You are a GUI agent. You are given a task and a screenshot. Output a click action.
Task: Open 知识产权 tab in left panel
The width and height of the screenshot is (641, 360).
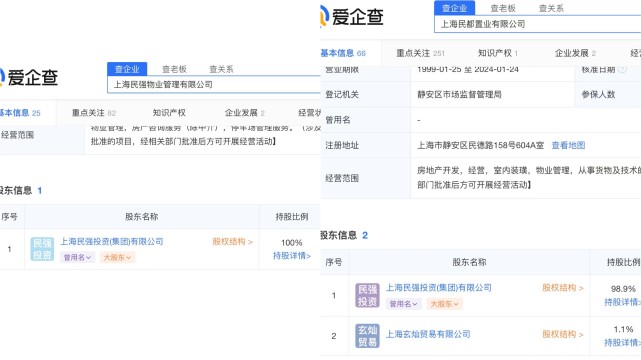point(169,113)
